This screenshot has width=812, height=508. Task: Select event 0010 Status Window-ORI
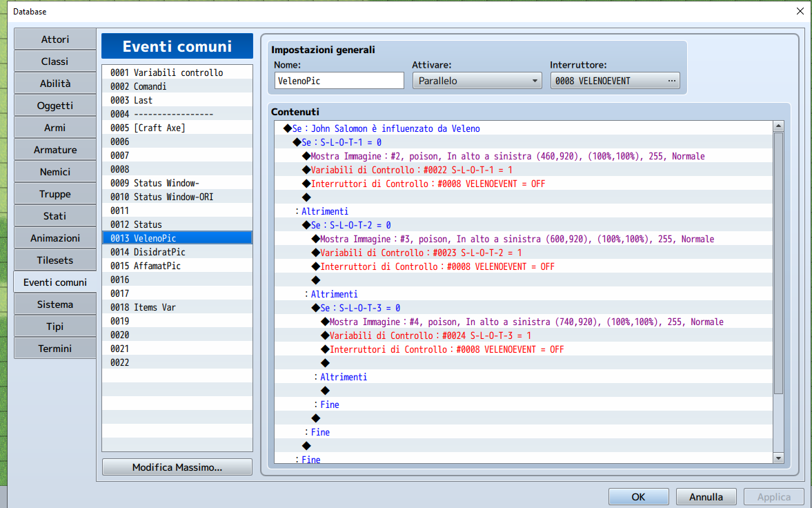pyautogui.click(x=177, y=197)
